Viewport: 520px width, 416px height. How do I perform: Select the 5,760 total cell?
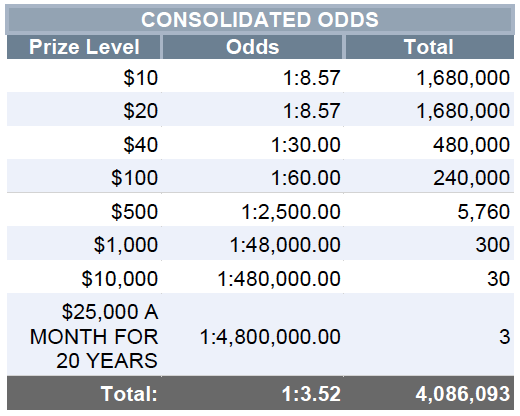point(429,211)
